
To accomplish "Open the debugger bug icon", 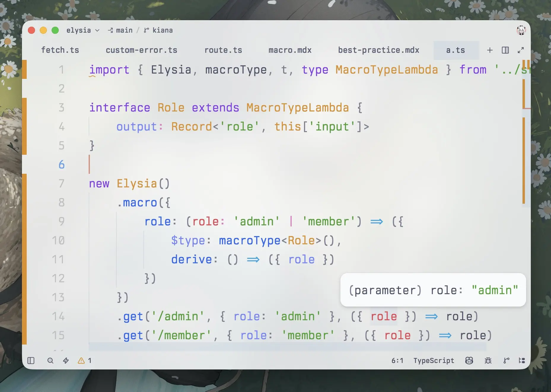I will pyautogui.click(x=488, y=361).
